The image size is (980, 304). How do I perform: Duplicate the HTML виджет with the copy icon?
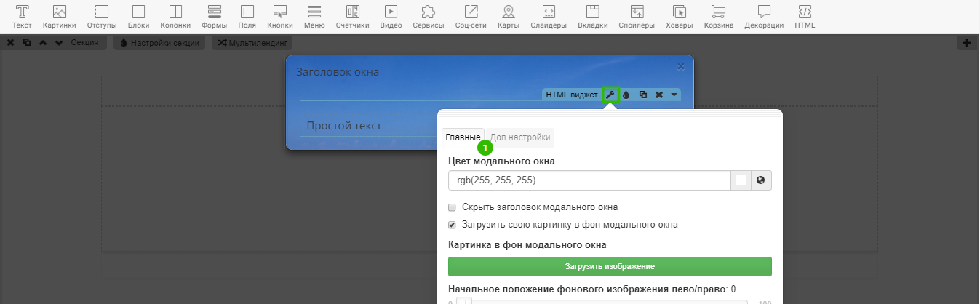(642, 95)
